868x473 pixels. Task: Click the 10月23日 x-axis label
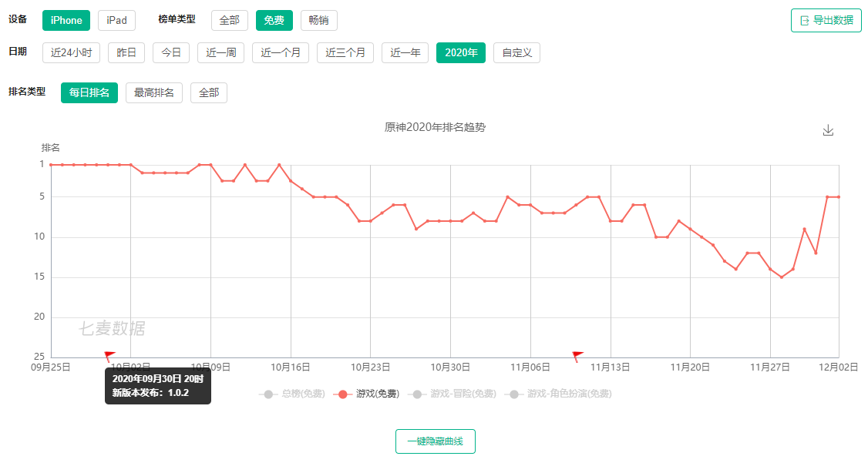pos(370,367)
